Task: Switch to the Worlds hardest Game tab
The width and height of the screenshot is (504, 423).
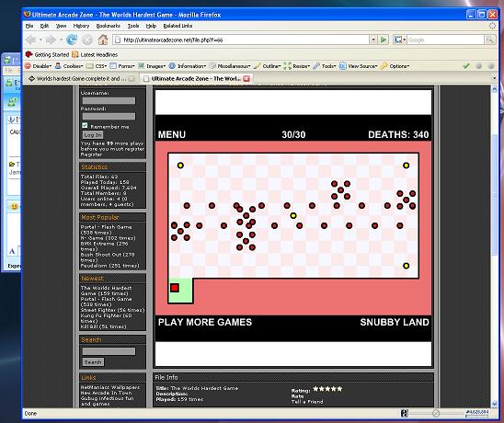Action: pos(82,78)
